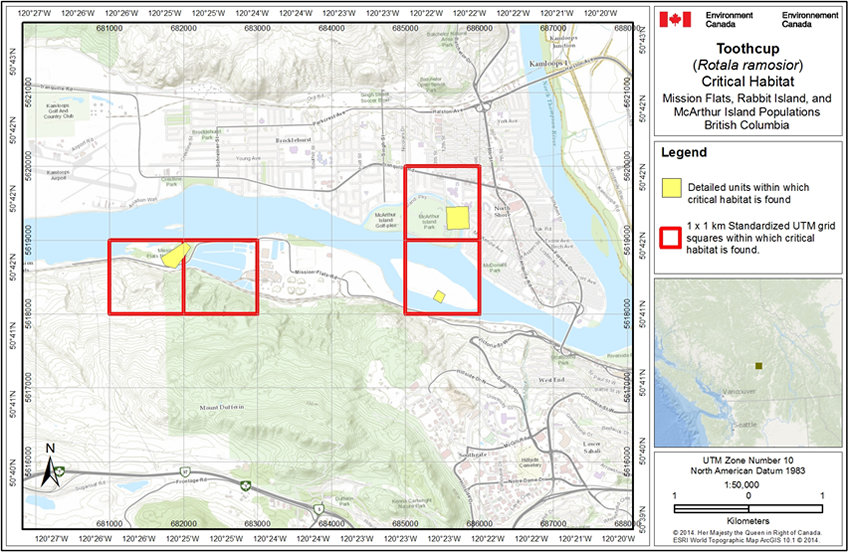Screen dimensions: 850x553
Task: Click the highway 97 route shield
Action: [185, 471]
